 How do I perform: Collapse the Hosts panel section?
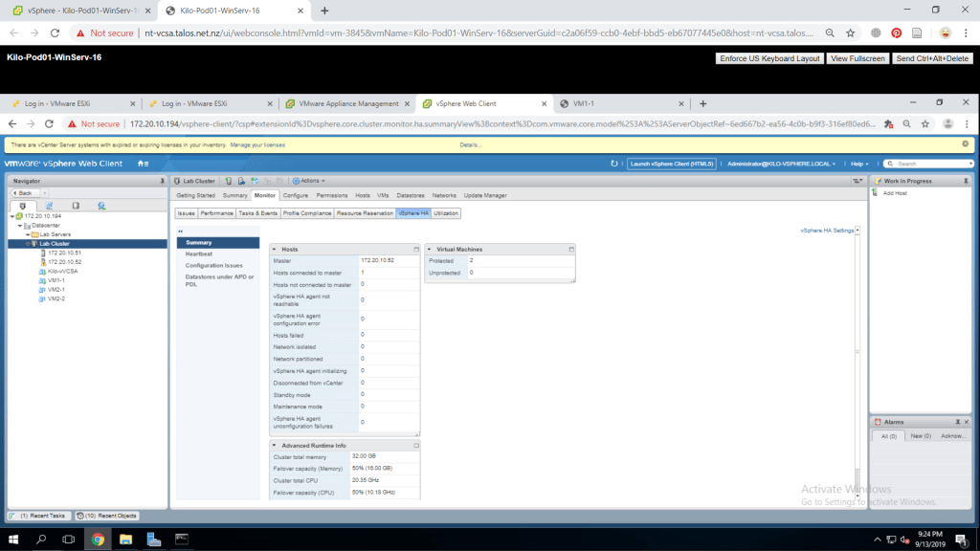[275, 249]
